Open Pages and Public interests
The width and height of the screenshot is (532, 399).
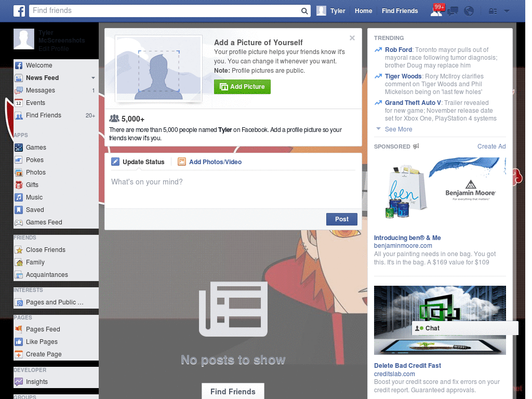[56, 302]
